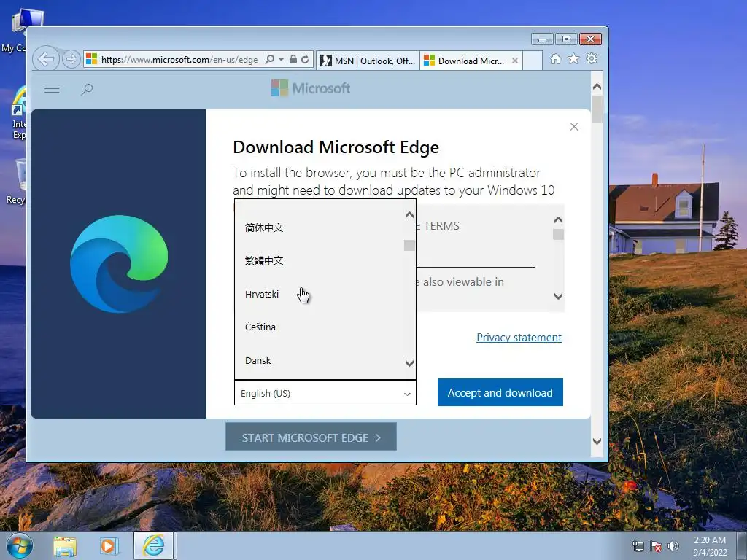Maximize the Internet Explorer window
Image resolution: width=747 pixels, height=560 pixels.
point(566,39)
